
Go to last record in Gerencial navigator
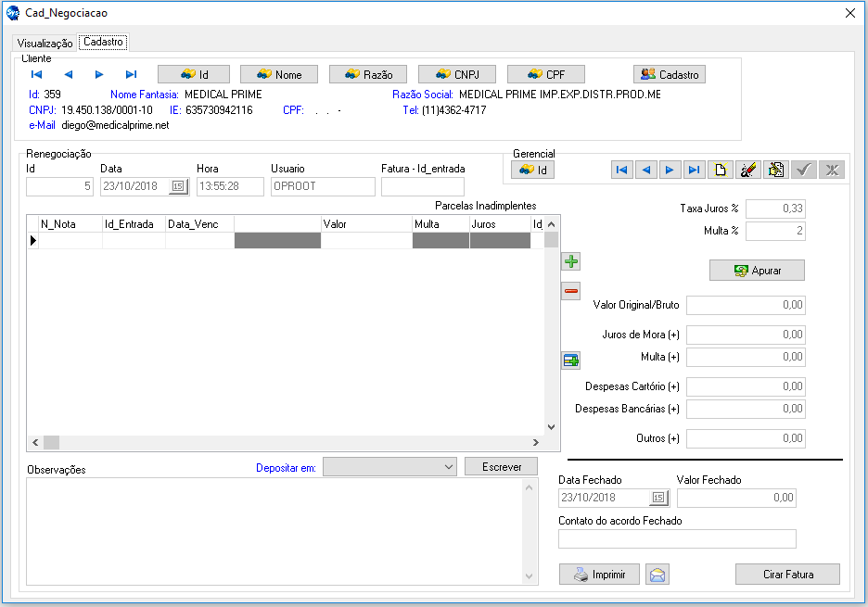coord(693,170)
